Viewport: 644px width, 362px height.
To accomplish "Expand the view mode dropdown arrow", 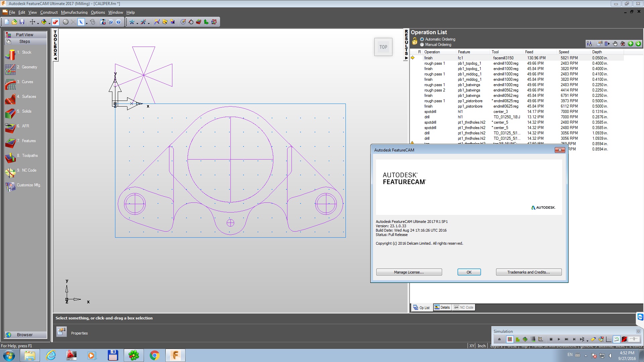I will [x=38, y=23].
